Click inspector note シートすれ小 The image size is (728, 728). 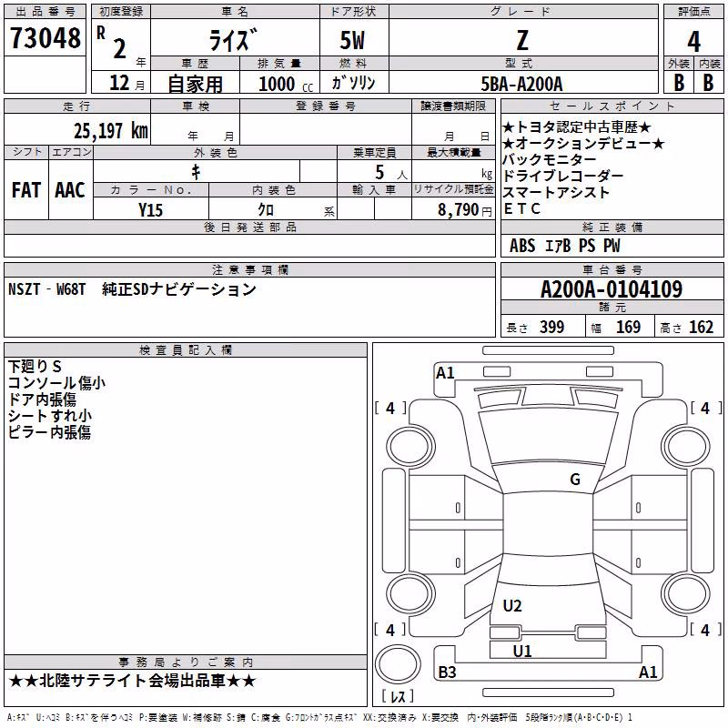[x=50, y=416]
